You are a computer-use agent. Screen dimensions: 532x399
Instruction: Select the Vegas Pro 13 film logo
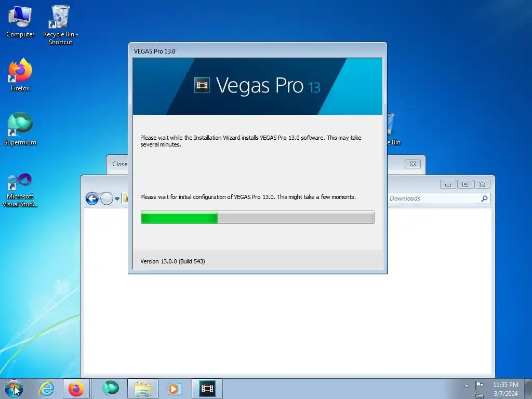tap(202, 85)
